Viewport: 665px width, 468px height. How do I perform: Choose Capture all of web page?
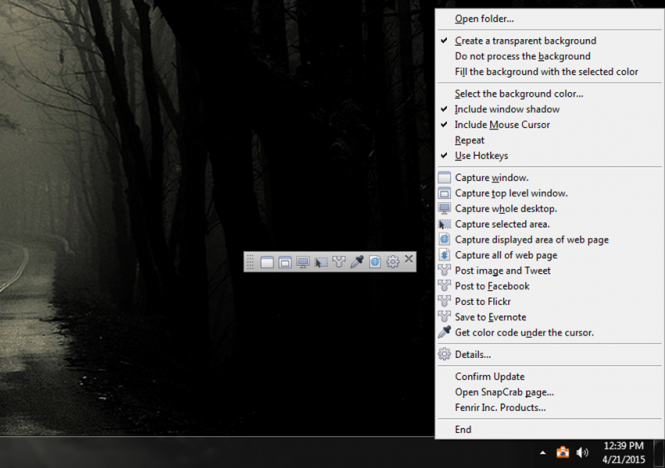click(548, 255)
